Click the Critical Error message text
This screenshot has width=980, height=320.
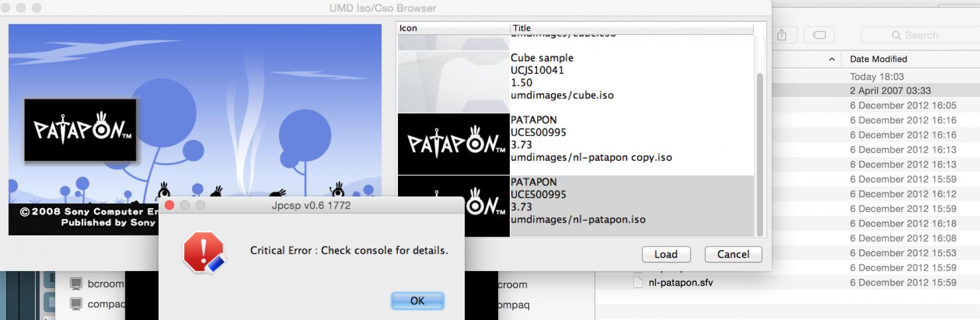tap(349, 250)
